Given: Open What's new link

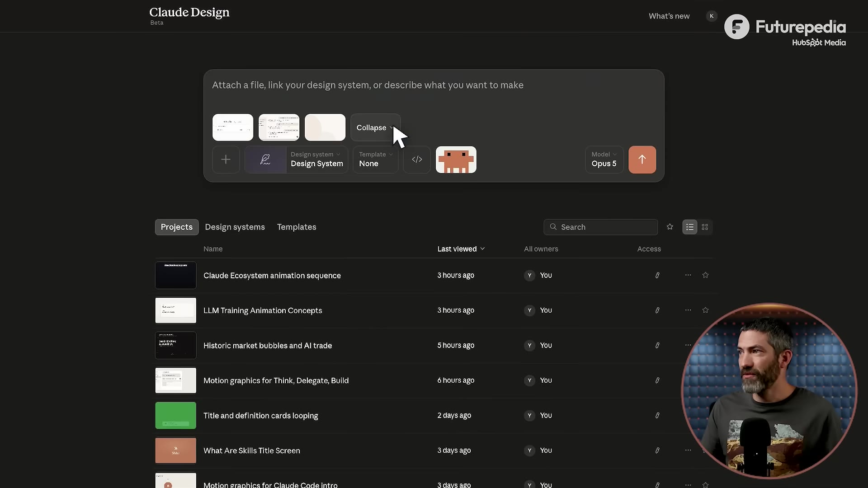Looking at the screenshot, I should [669, 16].
